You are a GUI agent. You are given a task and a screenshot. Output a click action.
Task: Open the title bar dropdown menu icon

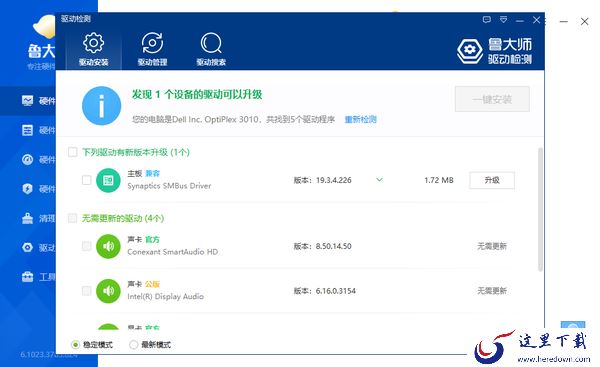(x=504, y=20)
